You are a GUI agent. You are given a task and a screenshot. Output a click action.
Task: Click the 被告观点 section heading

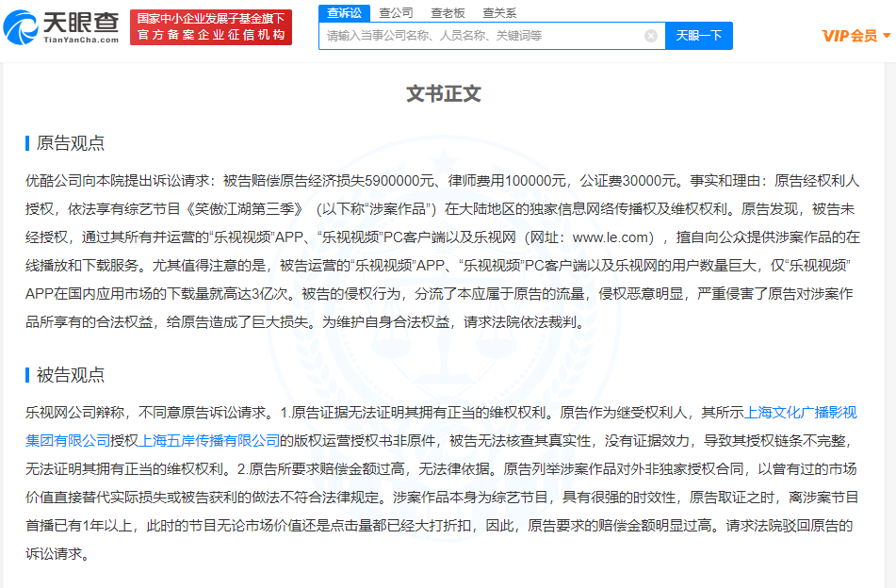click(x=70, y=375)
